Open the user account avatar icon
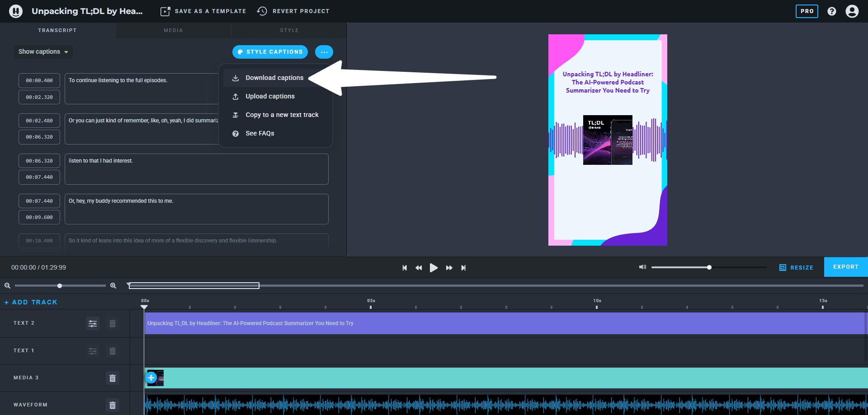Viewport: 868px width, 415px height. click(x=852, y=11)
